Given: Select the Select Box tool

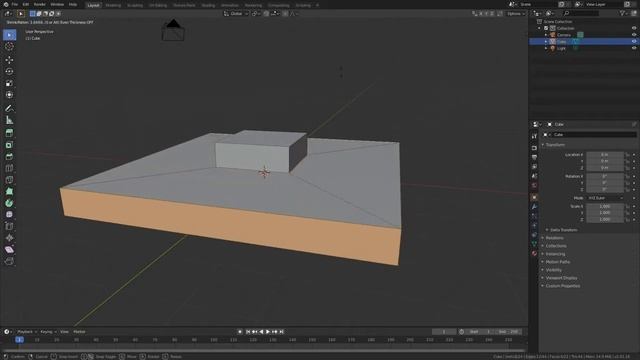Looking at the screenshot, I should point(9,35).
